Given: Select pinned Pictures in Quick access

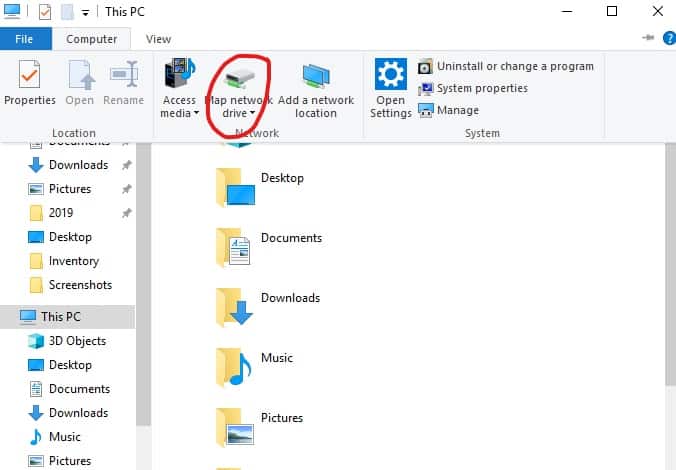Looking at the screenshot, I should pyautogui.click(x=60, y=189).
